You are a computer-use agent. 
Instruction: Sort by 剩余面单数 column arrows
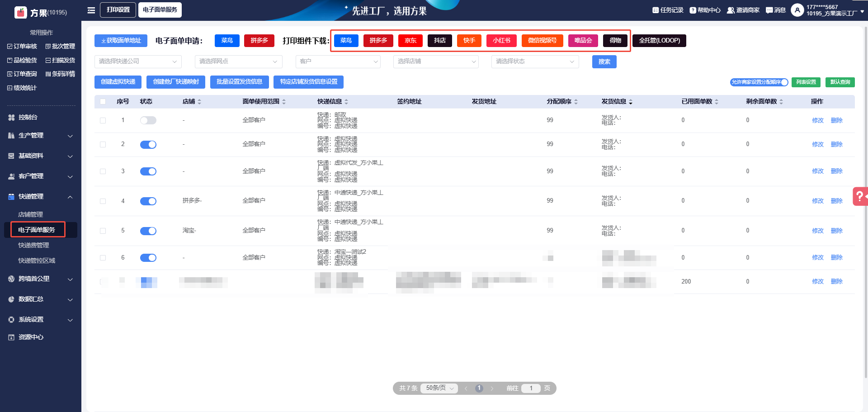click(781, 102)
